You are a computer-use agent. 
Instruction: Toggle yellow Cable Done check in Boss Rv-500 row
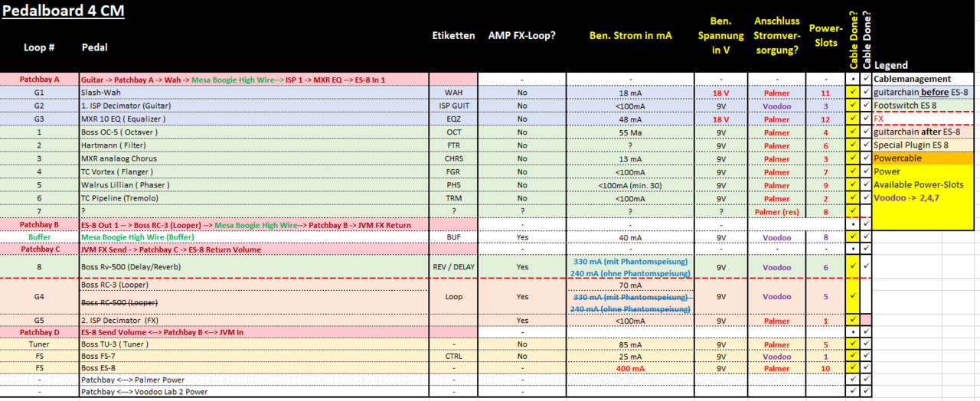coord(852,266)
